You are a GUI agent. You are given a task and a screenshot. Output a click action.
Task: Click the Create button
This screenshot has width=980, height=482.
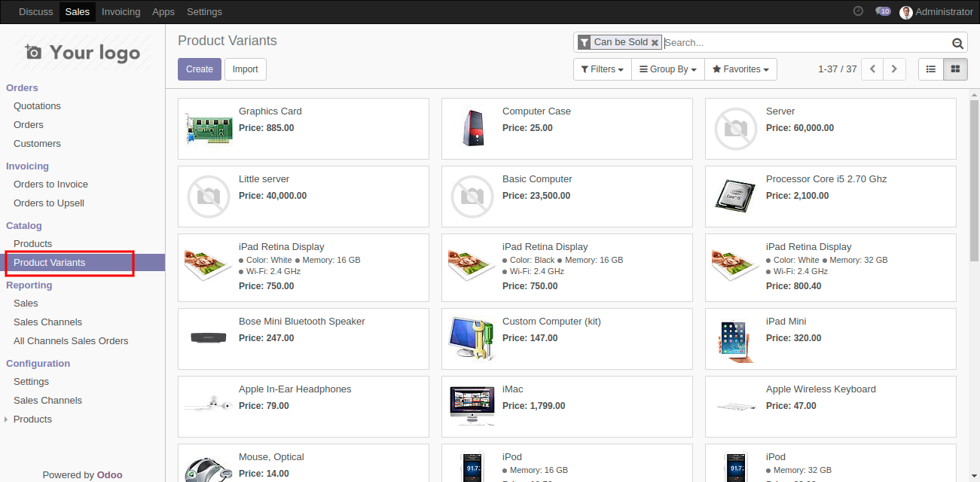pos(199,69)
